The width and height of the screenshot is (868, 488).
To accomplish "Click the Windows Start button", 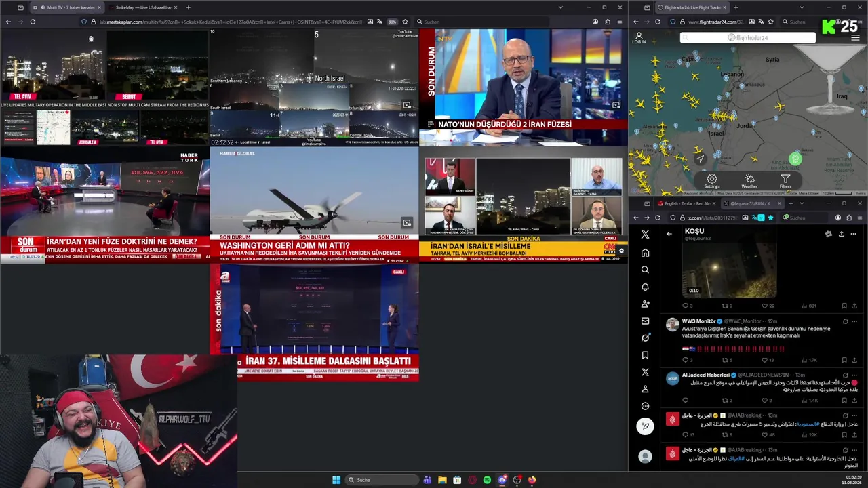I will [x=336, y=480].
